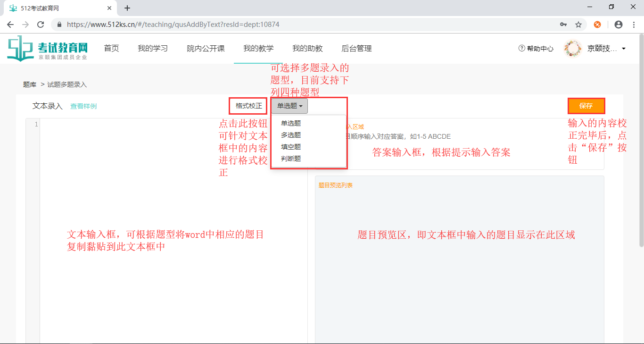Screen dimensions: 644x344
Task: Open 我的助教 navigation item
Action: click(x=307, y=48)
